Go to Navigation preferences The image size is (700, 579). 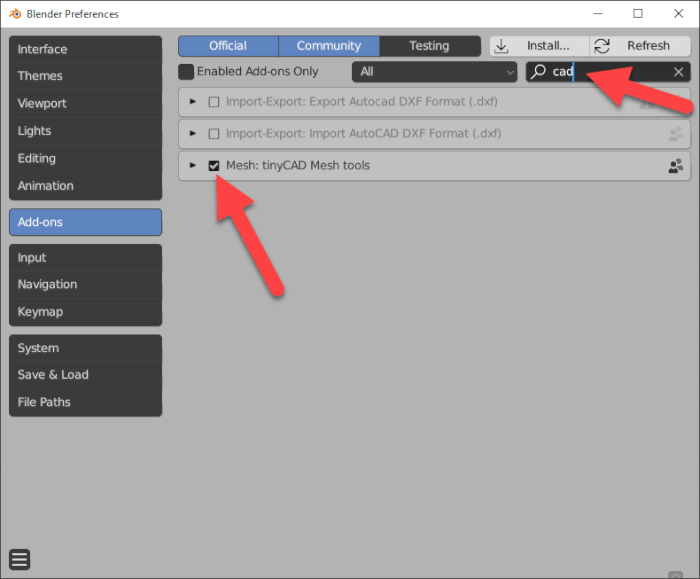[85, 284]
